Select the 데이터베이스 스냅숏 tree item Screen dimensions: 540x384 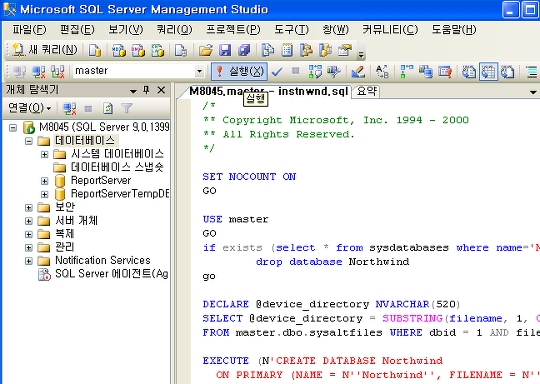pos(117,167)
